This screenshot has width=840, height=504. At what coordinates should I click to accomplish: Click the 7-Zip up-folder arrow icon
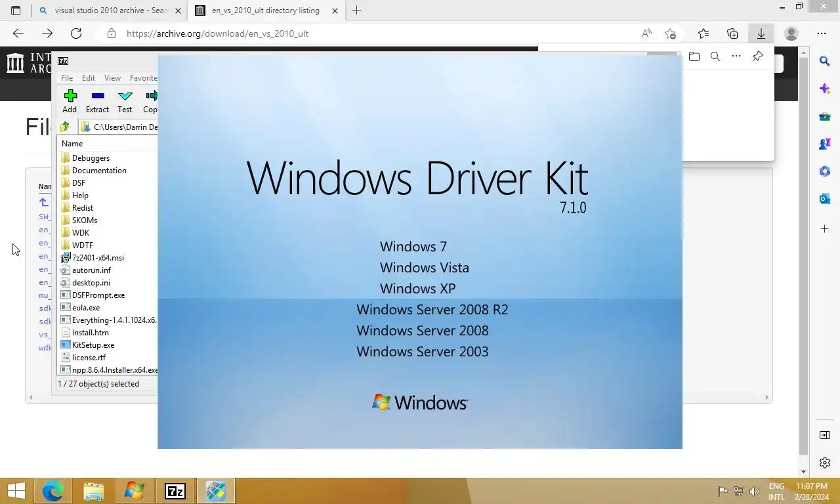65,127
